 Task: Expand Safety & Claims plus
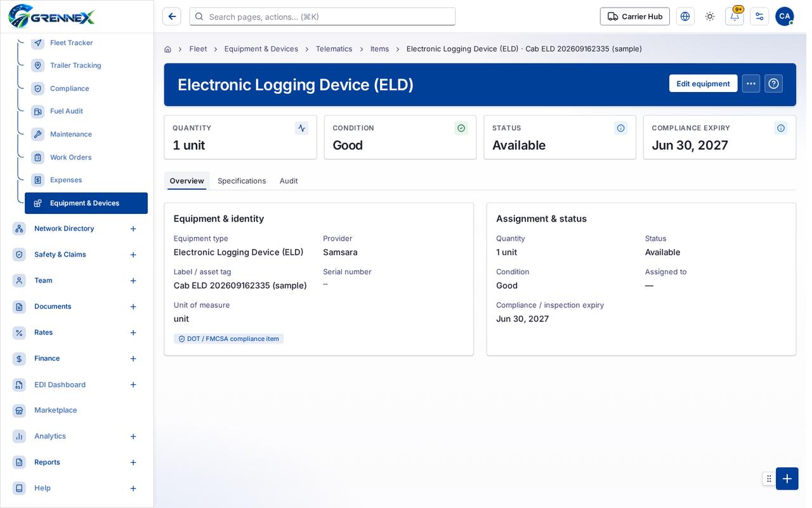[133, 255]
